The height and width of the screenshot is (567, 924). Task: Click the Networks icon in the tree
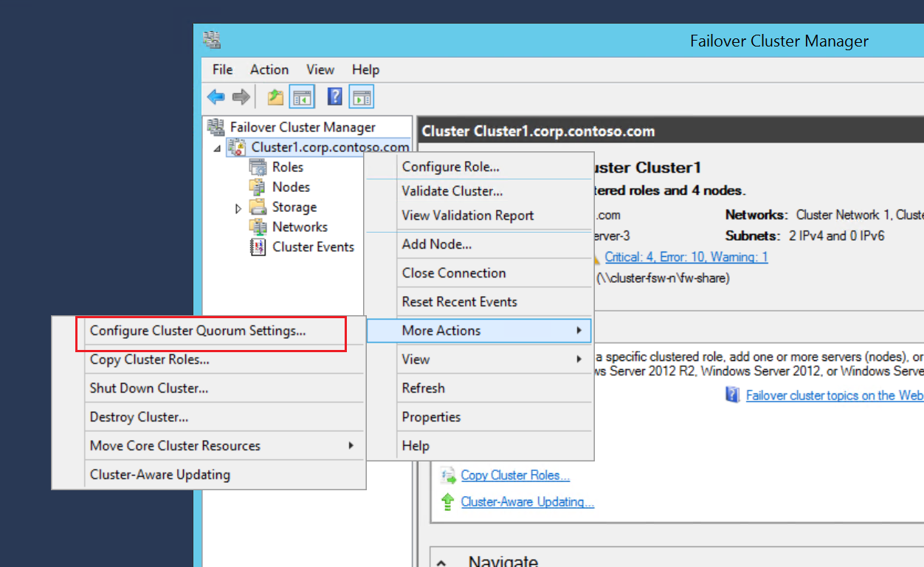(x=257, y=227)
